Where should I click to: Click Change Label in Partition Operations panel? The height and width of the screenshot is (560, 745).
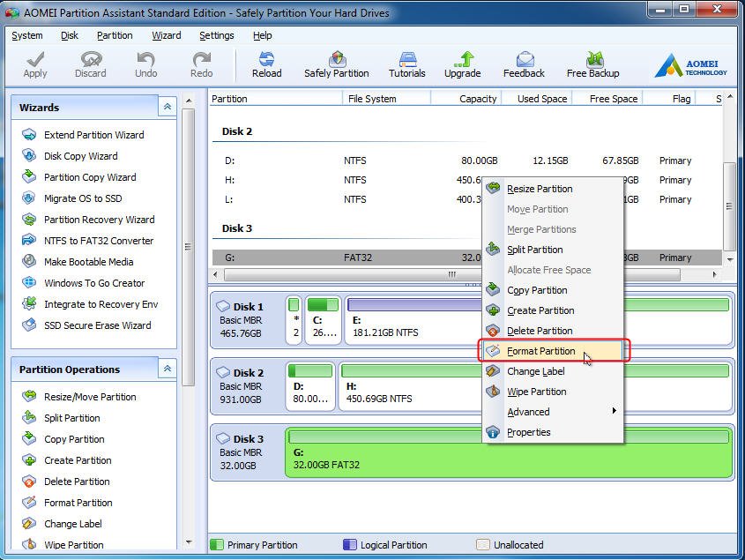pos(62,524)
